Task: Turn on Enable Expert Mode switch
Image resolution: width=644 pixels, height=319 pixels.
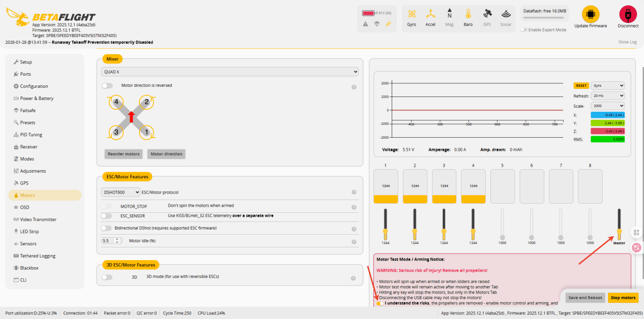Action: pos(523,30)
